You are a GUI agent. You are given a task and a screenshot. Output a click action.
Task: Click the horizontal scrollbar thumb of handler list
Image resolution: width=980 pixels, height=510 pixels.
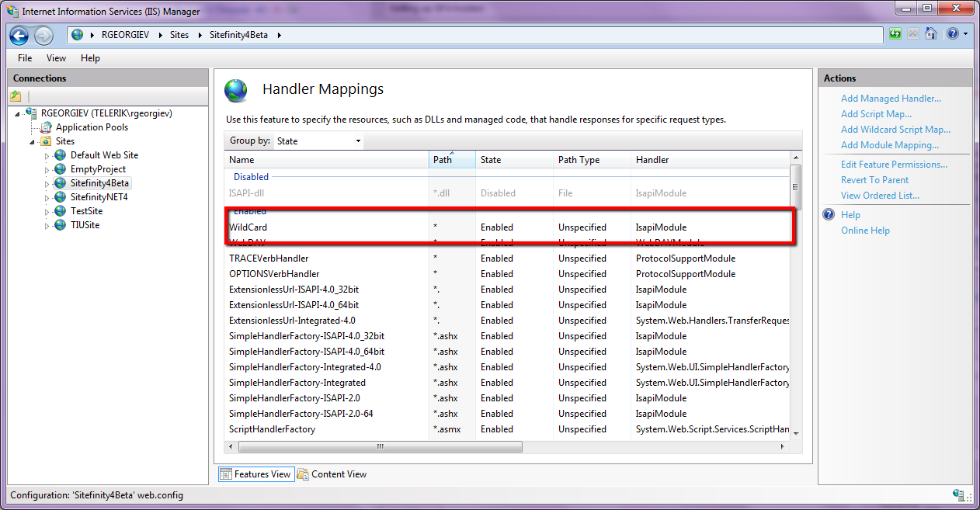[x=381, y=446]
